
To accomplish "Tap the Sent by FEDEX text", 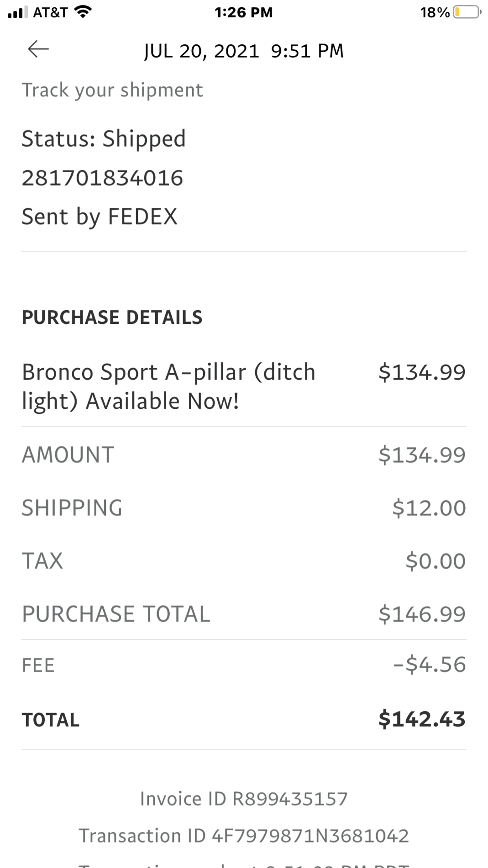I will click(100, 217).
